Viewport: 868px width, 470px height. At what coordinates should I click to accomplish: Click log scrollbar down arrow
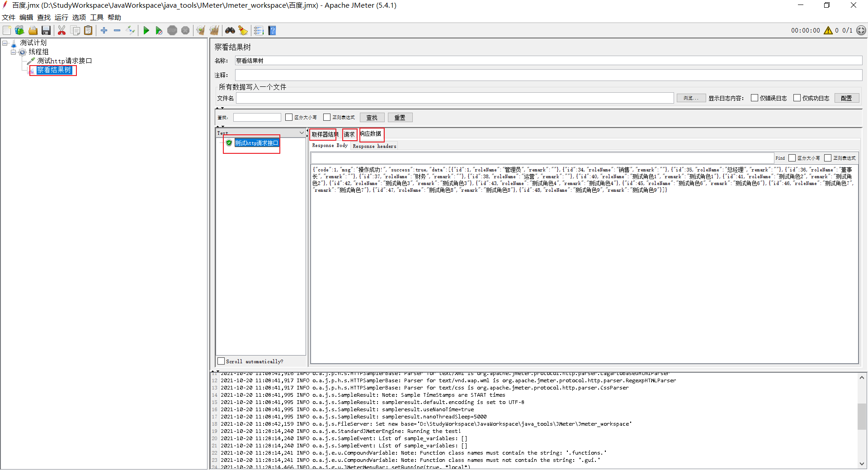[x=862, y=464]
